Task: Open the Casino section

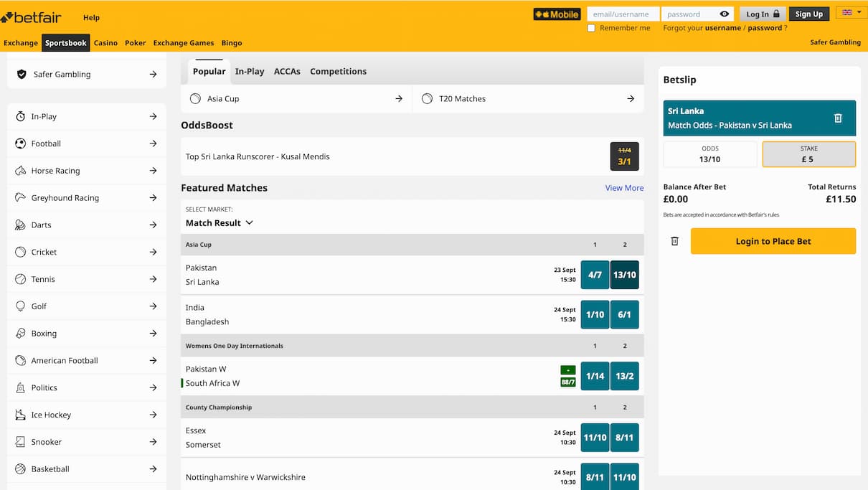Action: [x=105, y=43]
